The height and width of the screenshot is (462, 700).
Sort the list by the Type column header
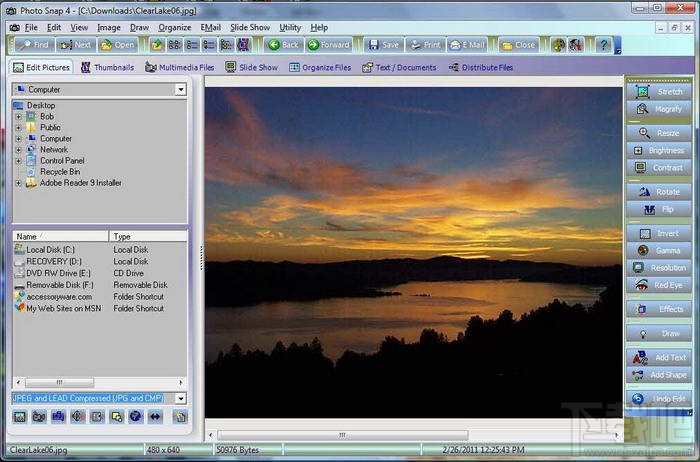pos(148,237)
